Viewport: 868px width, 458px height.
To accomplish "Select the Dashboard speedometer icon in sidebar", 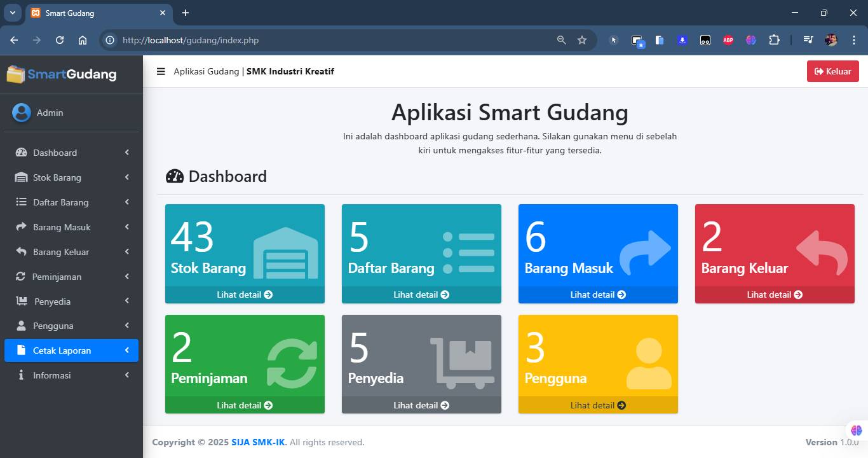I will click(21, 153).
